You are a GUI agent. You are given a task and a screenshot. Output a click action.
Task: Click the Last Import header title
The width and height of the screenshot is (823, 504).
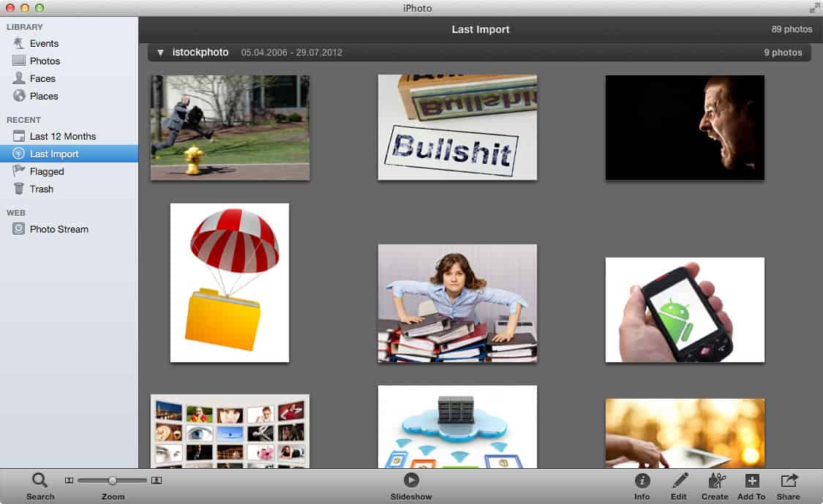481,29
